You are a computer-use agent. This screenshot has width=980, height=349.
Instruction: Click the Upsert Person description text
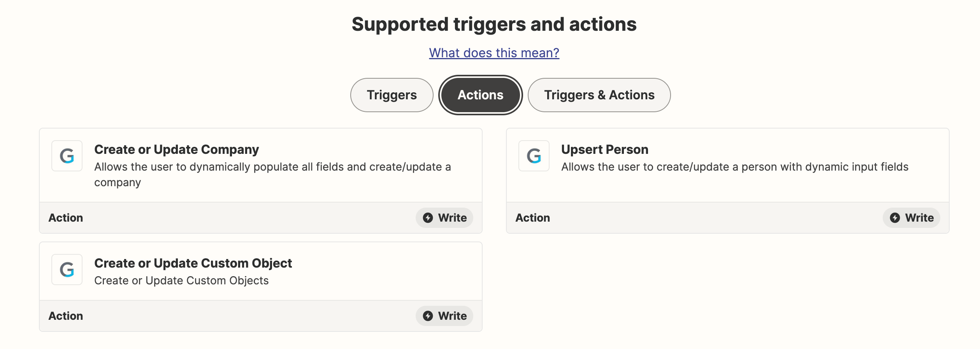click(x=735, y=167)
